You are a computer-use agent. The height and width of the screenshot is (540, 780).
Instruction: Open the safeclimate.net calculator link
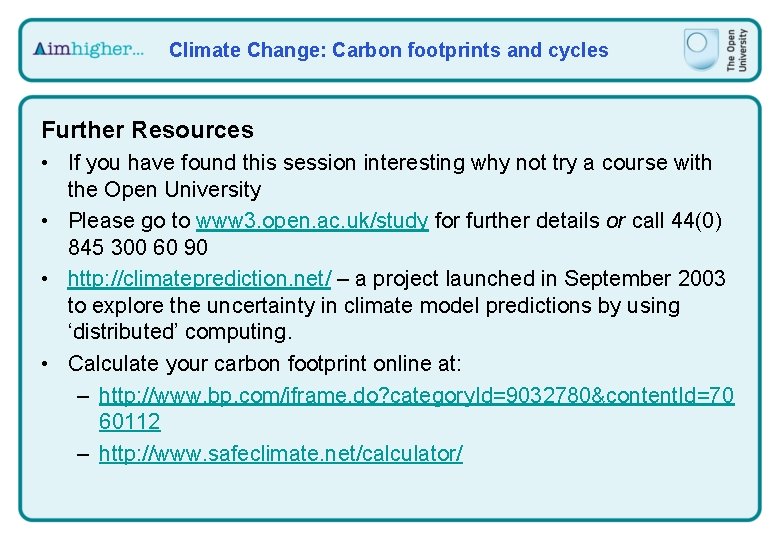point(281,453)
